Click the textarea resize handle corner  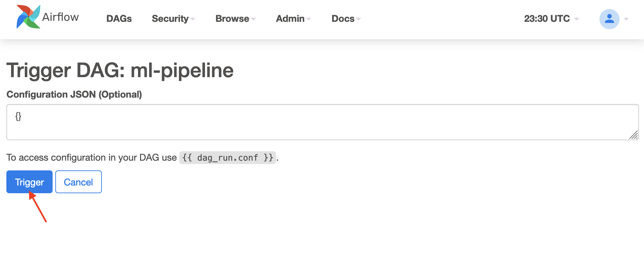point(633,135)
